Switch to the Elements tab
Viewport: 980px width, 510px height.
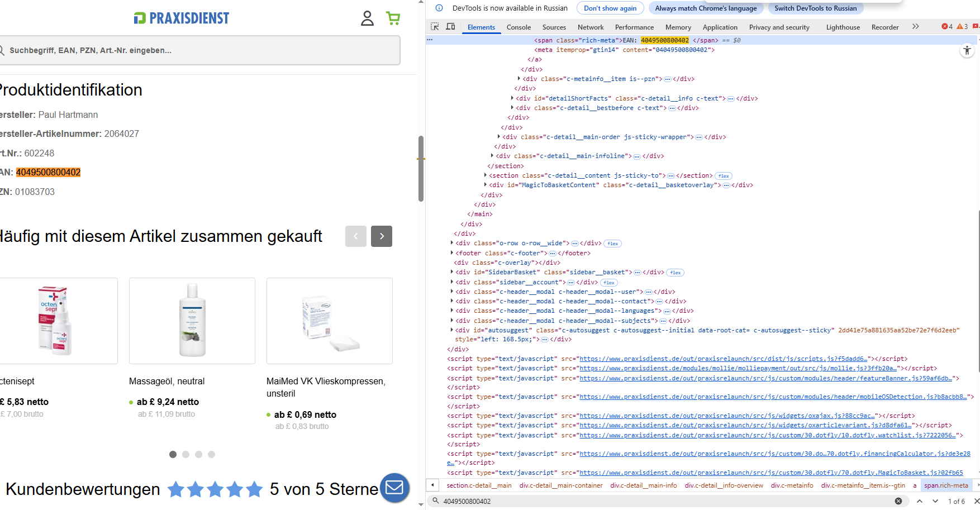click(481, 27)
